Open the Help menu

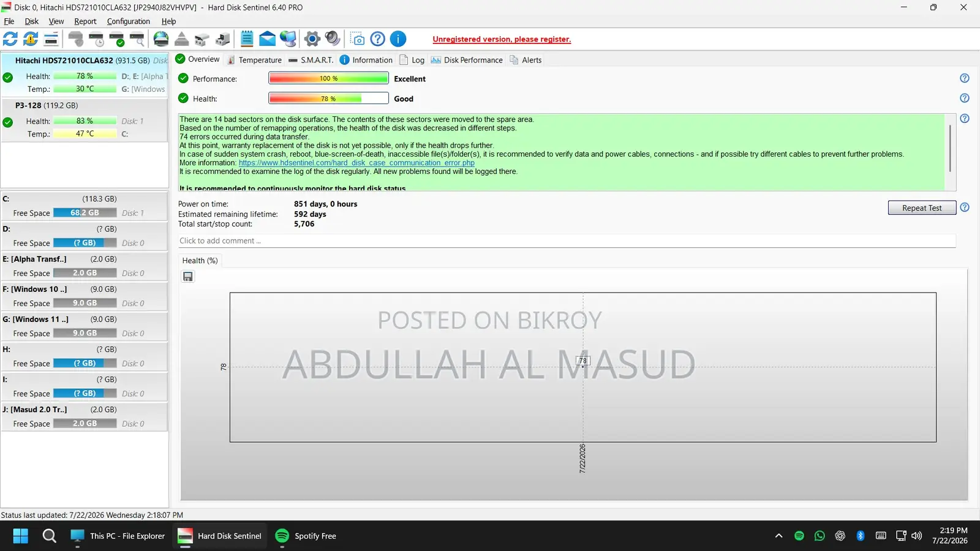tap(169, 21)
